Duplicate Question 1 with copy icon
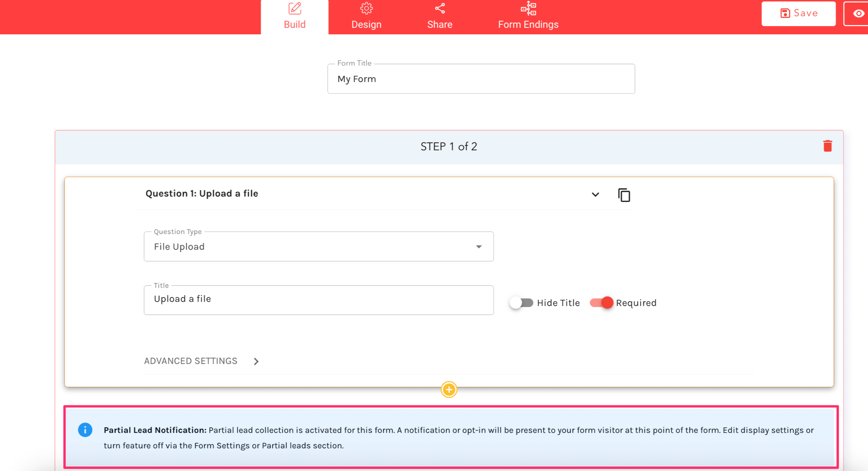Viewport: 868px width, 471px height. click(x=624, y=195)
